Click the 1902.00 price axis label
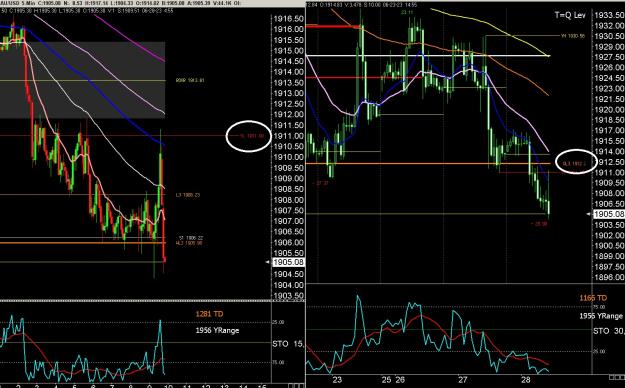This screenshot has width=625, height=388. coord(609,235)
